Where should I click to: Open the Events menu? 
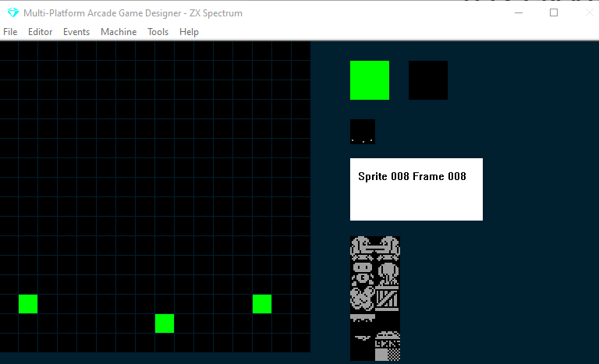pos(76,32)
